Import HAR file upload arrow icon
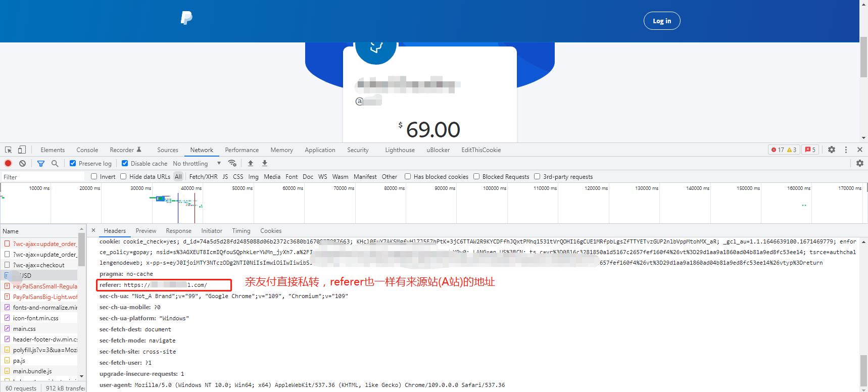The height and width of the screenshot is (392, 868). pyautogui.click(x=251, y=163)
